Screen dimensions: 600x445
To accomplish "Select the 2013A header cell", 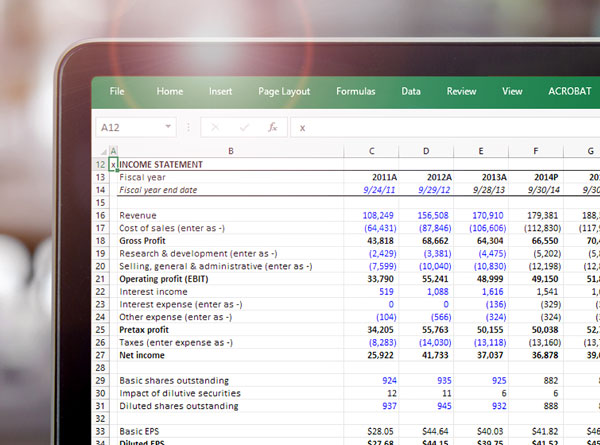I will (x=481, y=177).
